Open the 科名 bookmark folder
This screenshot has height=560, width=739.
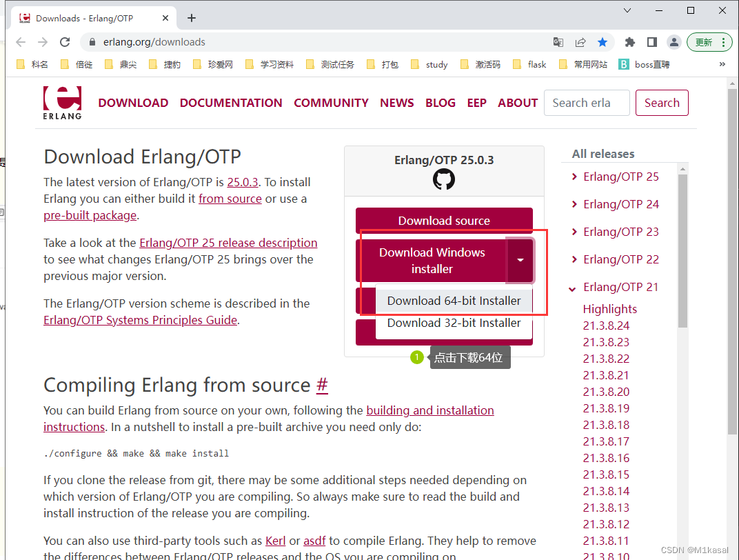[x=32, y=64]
